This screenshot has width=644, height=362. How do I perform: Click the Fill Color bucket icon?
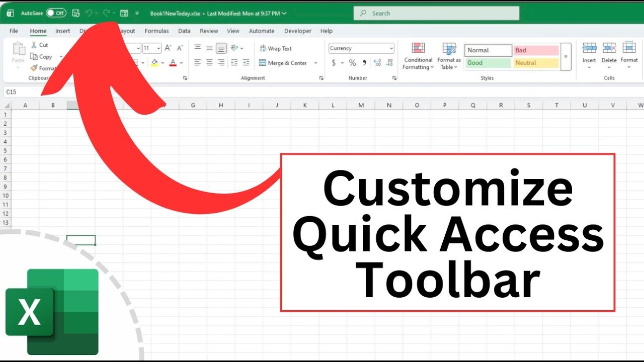click(154, 63)
